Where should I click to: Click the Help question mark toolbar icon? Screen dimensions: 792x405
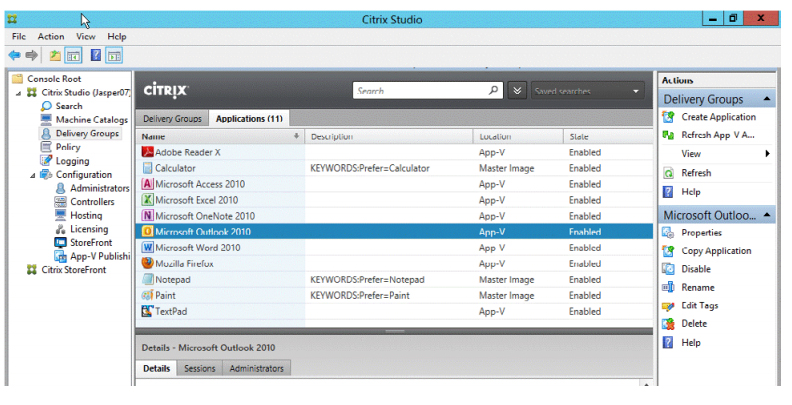(x=96, y=55)
